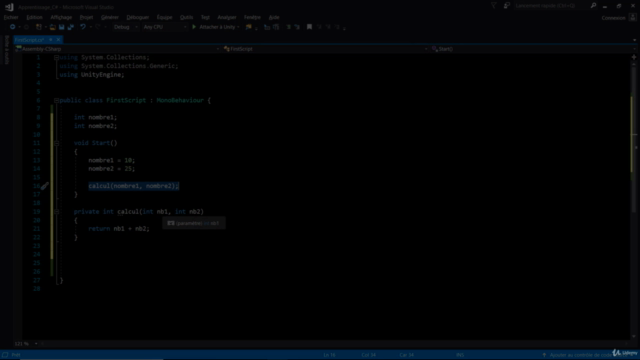Click the quick actions screwdriver icon on line 16
Image resolution: width=640 pixels, height=360 pixels.
coord(44,186)
